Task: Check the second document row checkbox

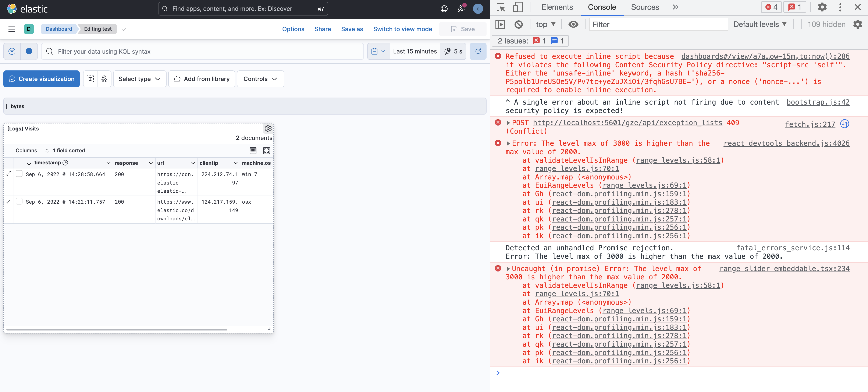Action: click(19, 201)
